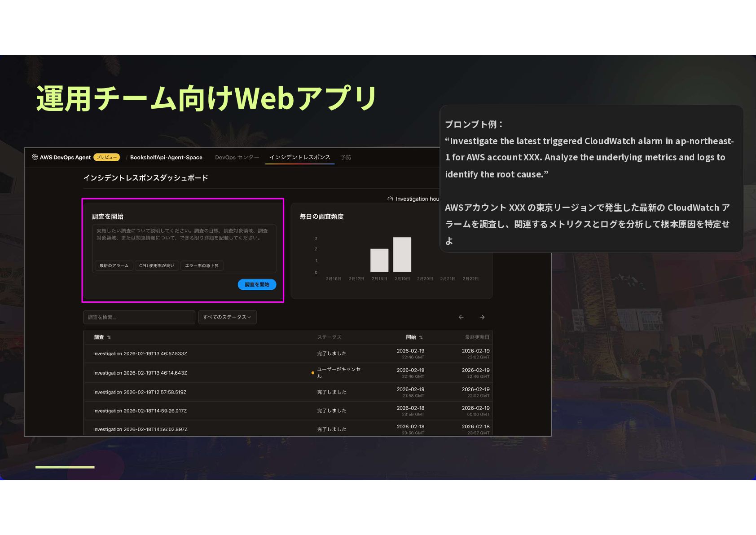
Task: Click the 2月19日 bar in the chart
Action: pos(402,255)
